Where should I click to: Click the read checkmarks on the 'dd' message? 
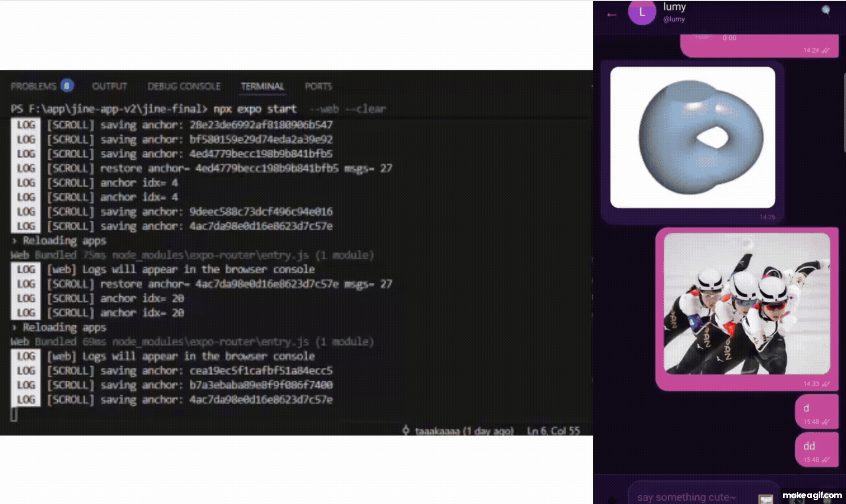pyautogui.click(x=825, y=460)
